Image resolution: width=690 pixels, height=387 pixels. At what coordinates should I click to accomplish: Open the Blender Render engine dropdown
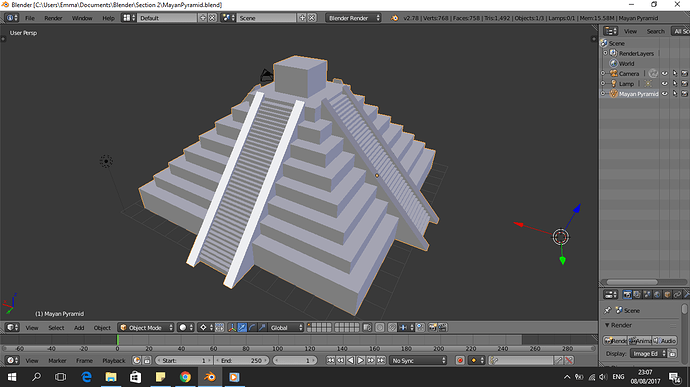pyautogui.click(x=353, y=18)
